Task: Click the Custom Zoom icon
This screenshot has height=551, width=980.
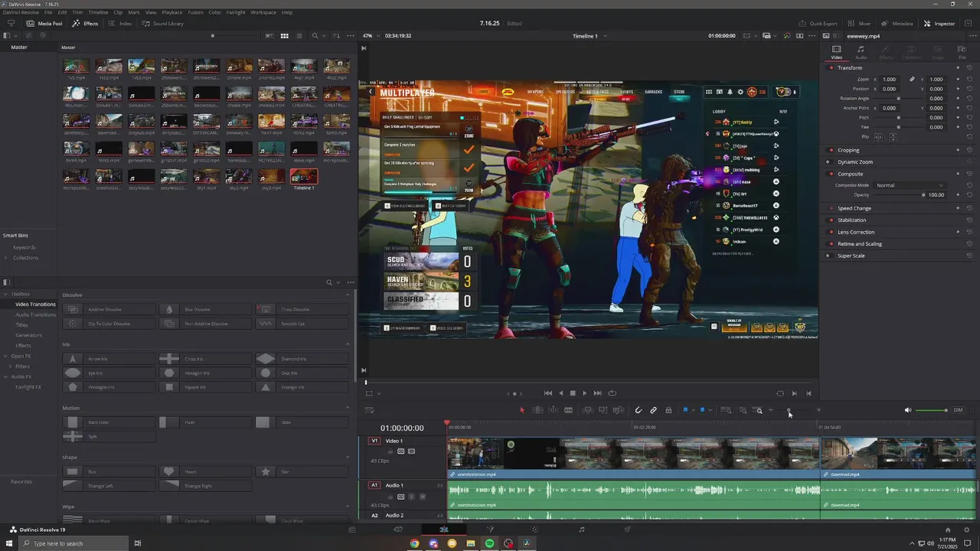Action: click(758, 410)
